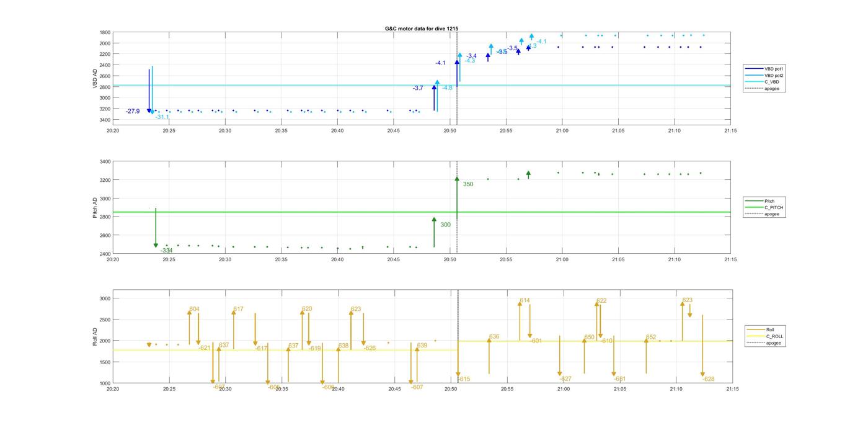Screen dimensions: 868x430
Task: Click the '-615' label in Roll plot
Action: coord(464,379)
